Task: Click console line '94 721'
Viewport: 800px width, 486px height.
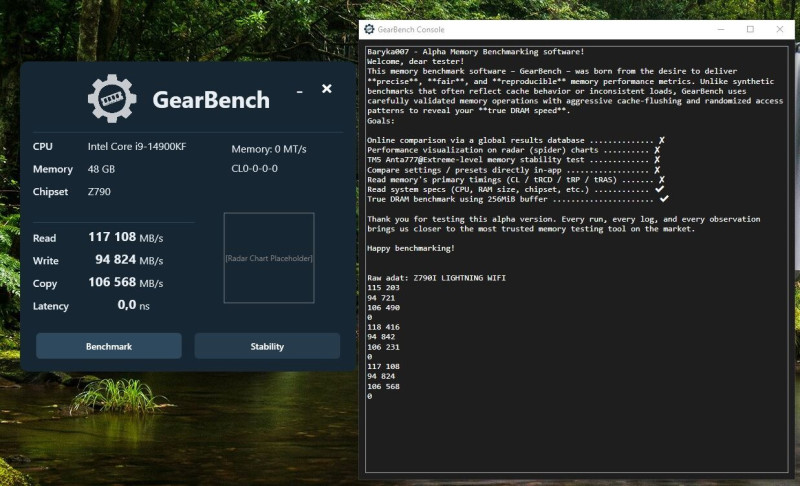Action: click(x=381, y=298)
